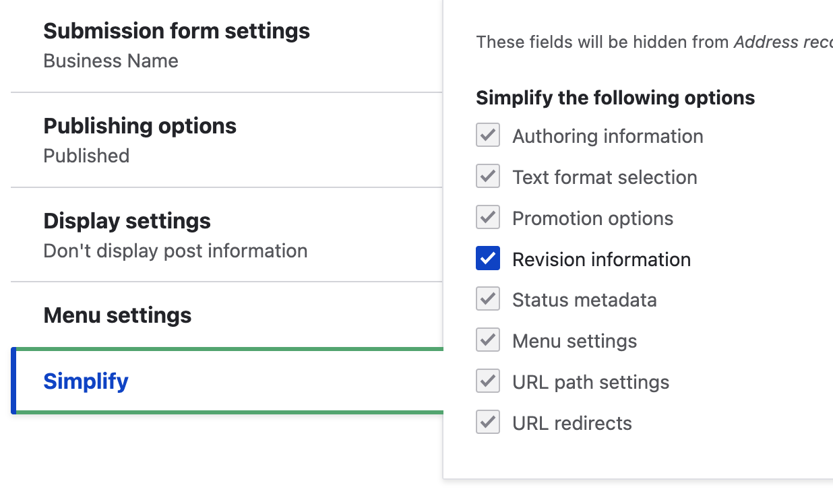Switch to Publishing options tab
833x504 pixels.
[x=140, y=126]
